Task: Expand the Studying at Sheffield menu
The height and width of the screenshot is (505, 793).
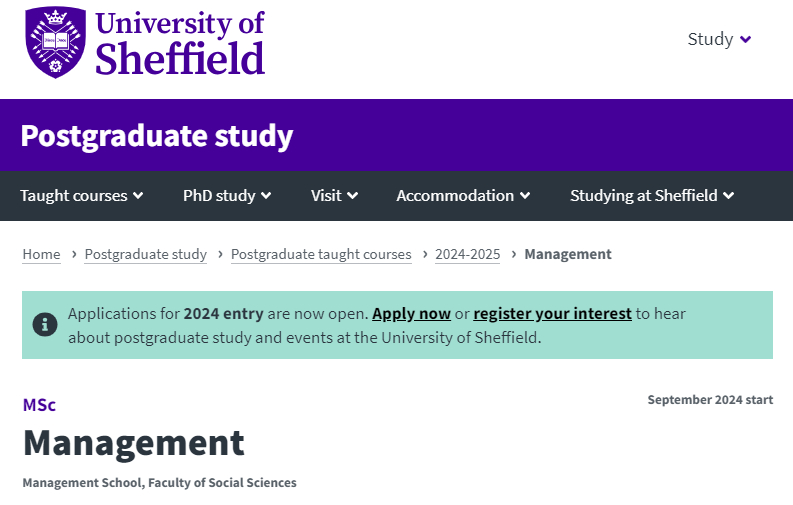Action: pyautogui.click(x=652, y=196)
